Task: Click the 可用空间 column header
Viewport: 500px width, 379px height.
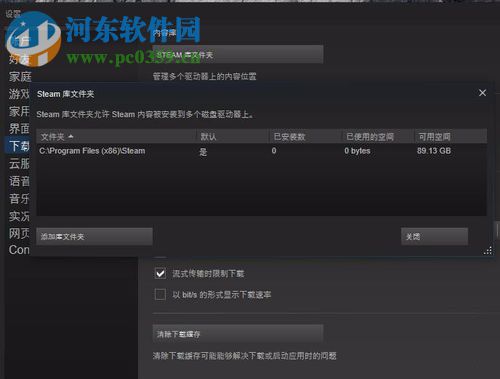Action: point(451,137)
